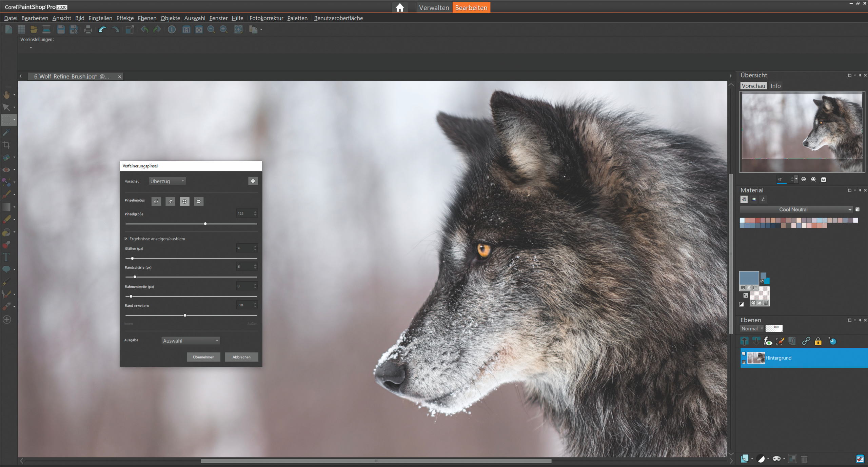
Task: Click the Home icon in title bar
Action: tap(400, 7)
